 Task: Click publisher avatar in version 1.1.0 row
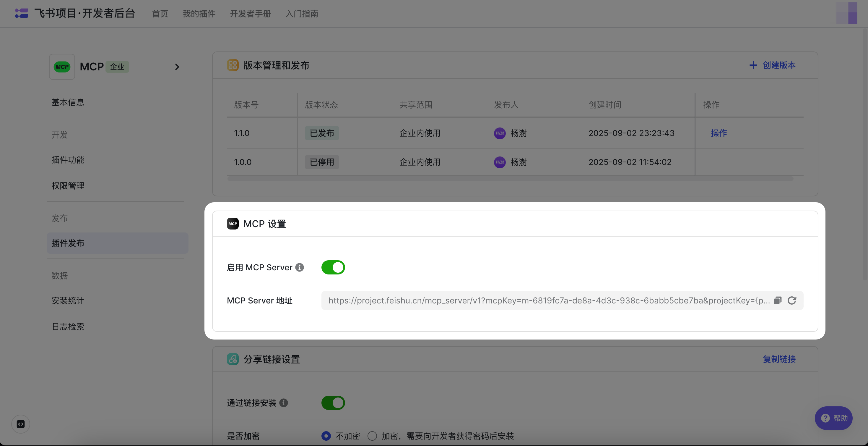coord(500,133)
